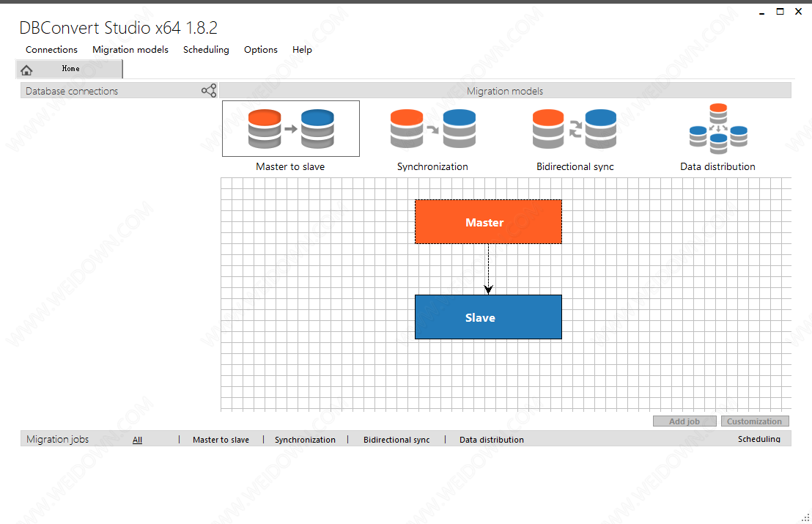Click the Synchronization label under models

[x=432, y=167]
